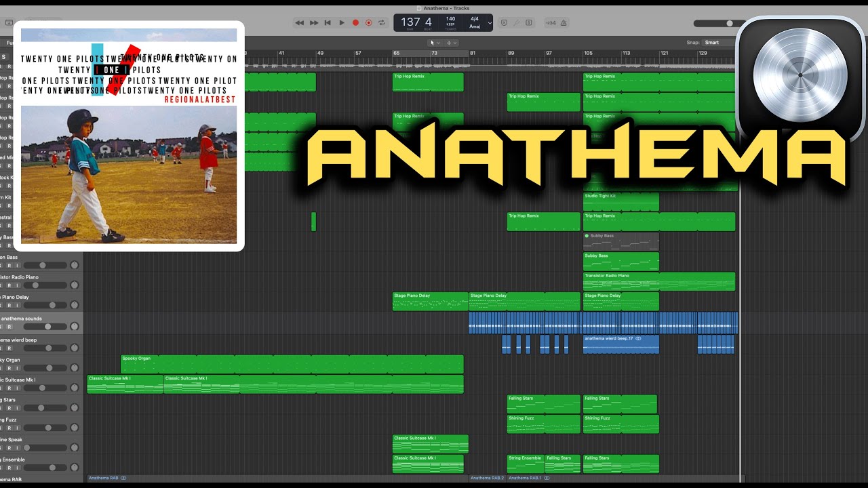Select the muted grey Subby Bass region

click(621, 241)
